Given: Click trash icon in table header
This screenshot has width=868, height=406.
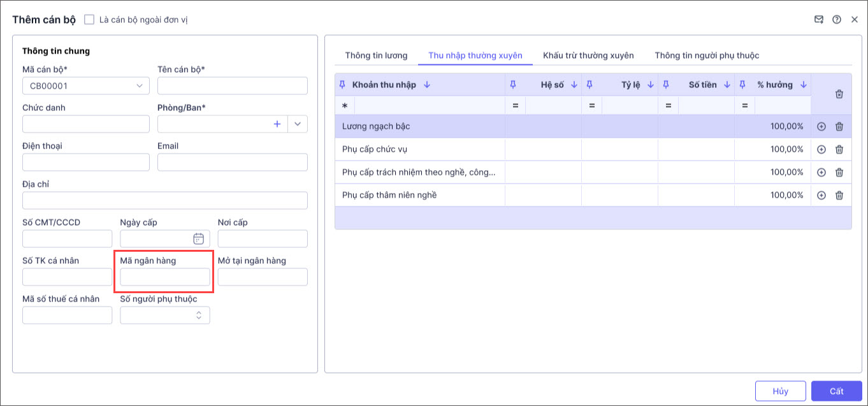Looking at the screenshot, I should click(839, 94).
